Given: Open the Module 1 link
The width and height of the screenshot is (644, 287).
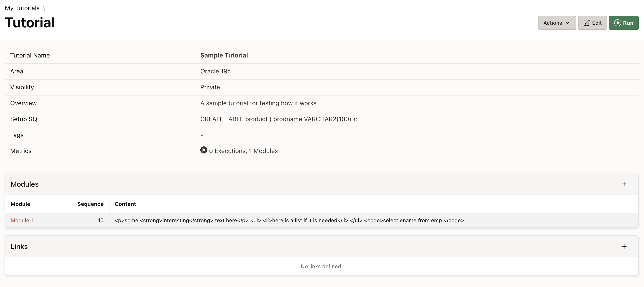Looking at the screenshot, I should point(22,220).
